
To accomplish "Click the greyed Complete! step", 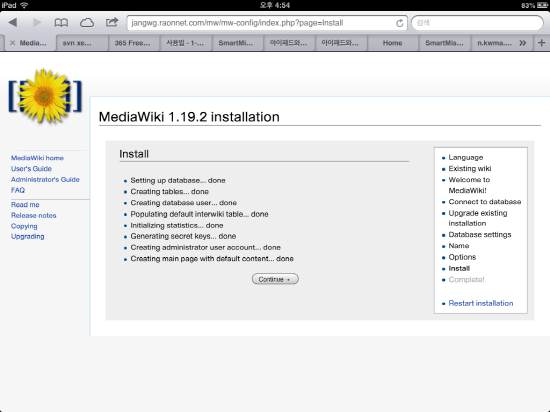I will pyautogui.click(x=466, y=280).
